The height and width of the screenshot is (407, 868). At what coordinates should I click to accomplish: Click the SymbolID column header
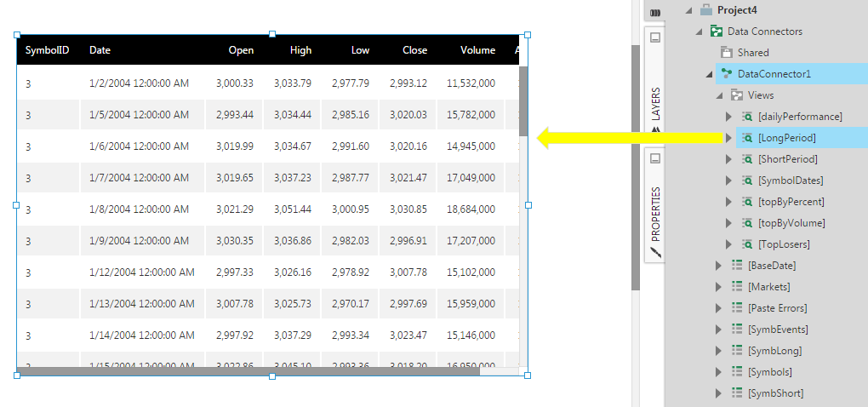[47, 50]
